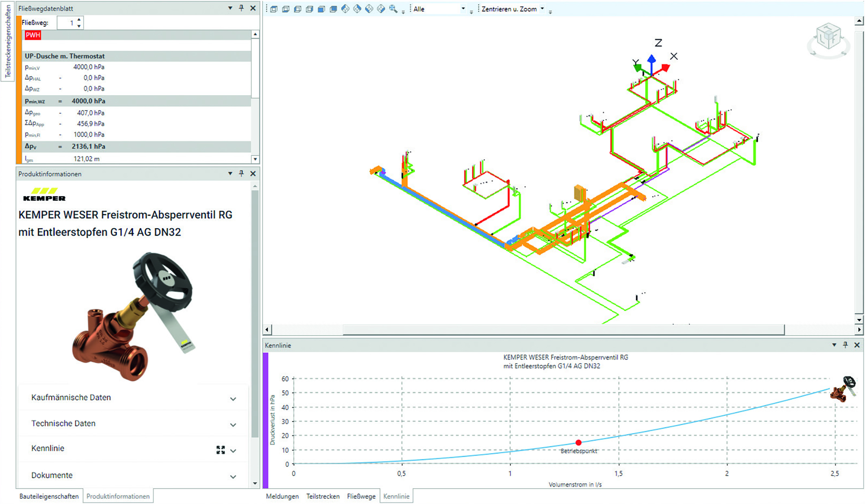This screenshot has height=504, width=865.
Task: Open the Alle filter dropdown
Action: [x=463, y=9]
